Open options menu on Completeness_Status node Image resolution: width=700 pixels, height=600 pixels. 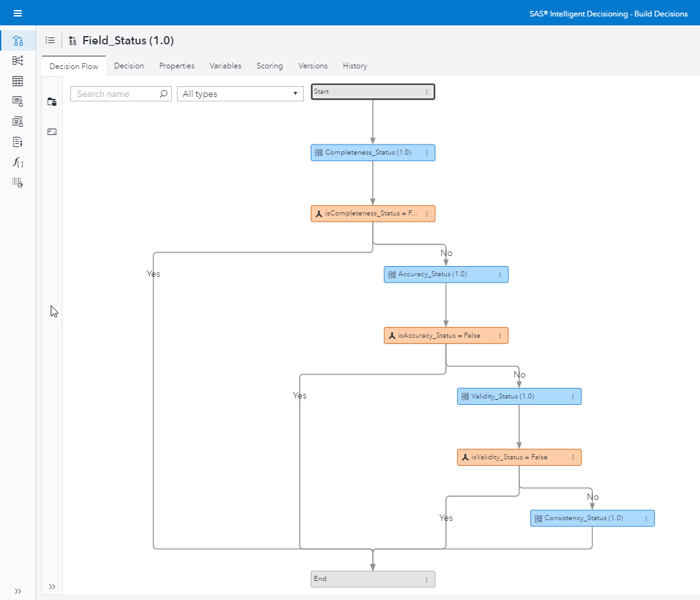(427, 153)
